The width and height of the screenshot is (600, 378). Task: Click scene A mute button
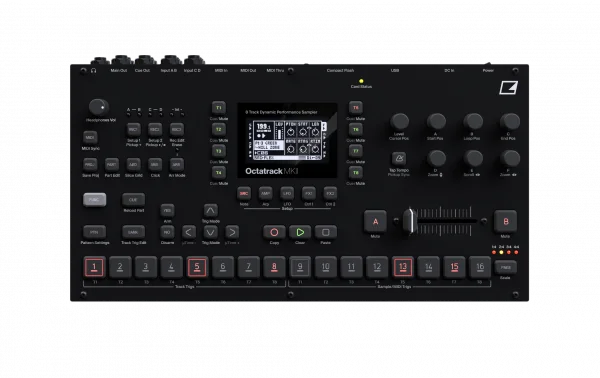[x=375, y=221]
